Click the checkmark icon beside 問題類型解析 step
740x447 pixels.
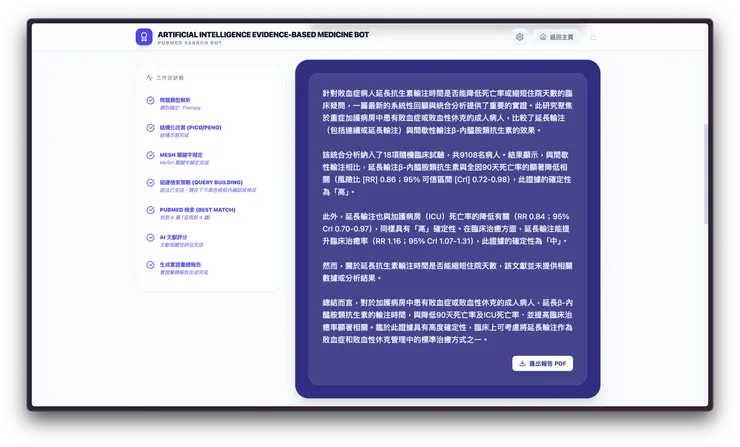[x=150, y=100]
